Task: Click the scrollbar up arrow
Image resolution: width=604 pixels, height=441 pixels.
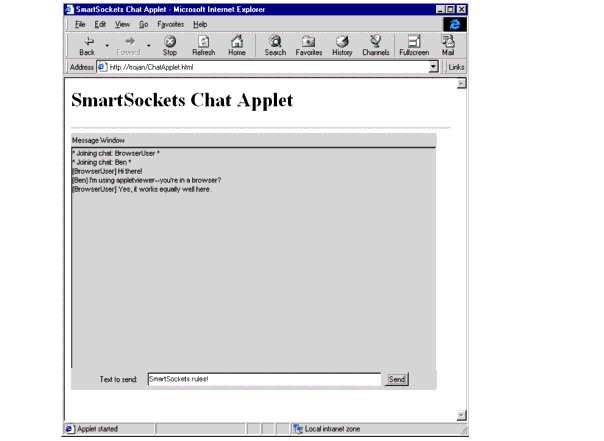Action: coord(461,84)
